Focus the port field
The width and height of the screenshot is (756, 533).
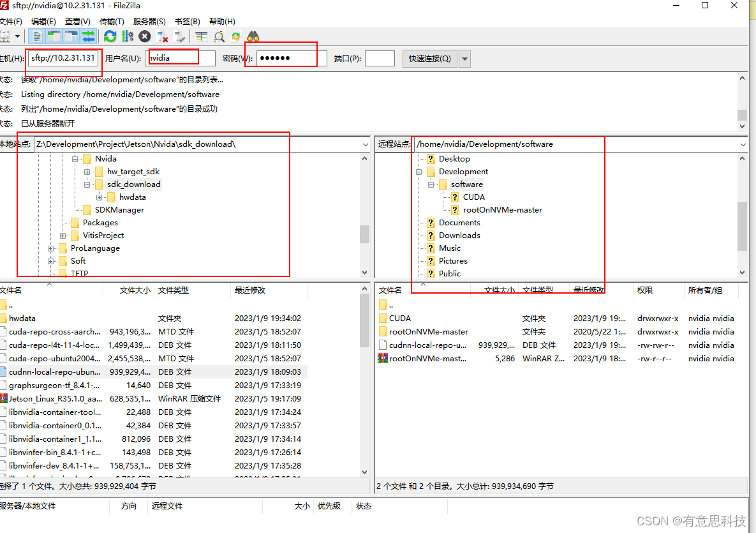380,58
